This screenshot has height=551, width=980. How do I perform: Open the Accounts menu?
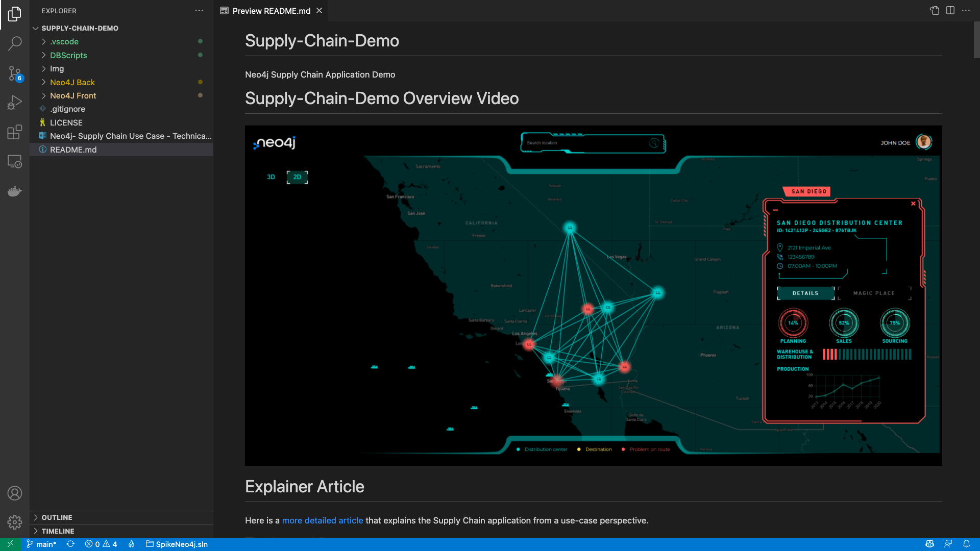tap(15, 493)
